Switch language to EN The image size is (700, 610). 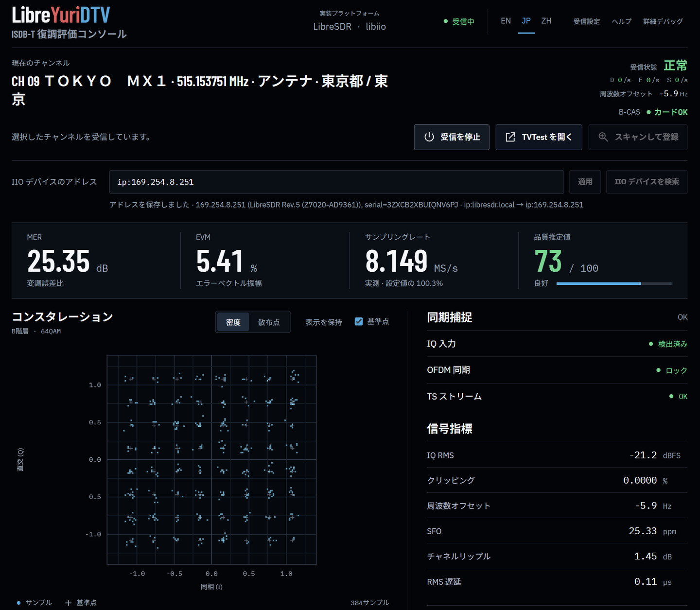pos(506,21)
